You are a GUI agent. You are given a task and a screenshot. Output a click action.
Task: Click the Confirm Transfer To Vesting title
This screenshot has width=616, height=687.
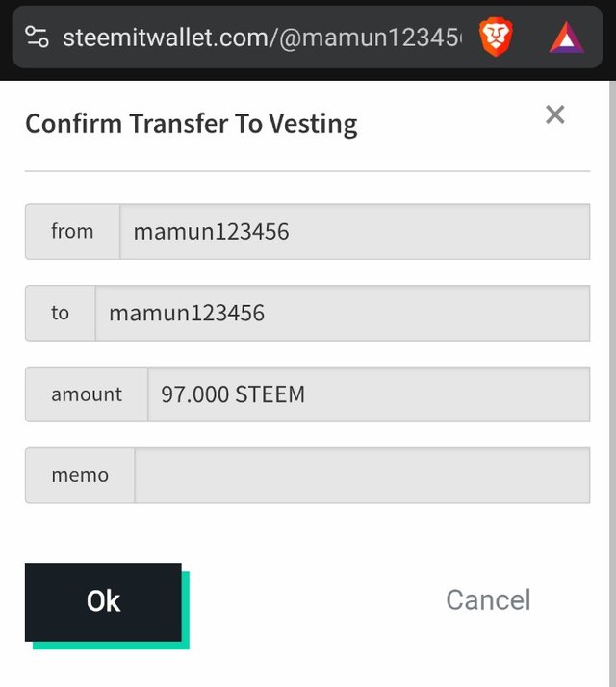click(x=191, y=123)
